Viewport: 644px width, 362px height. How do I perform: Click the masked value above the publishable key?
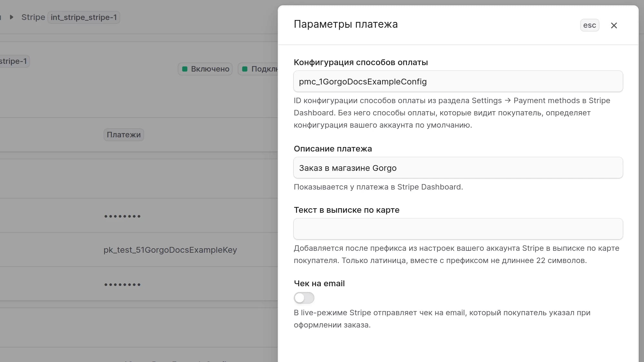(122, 216)
